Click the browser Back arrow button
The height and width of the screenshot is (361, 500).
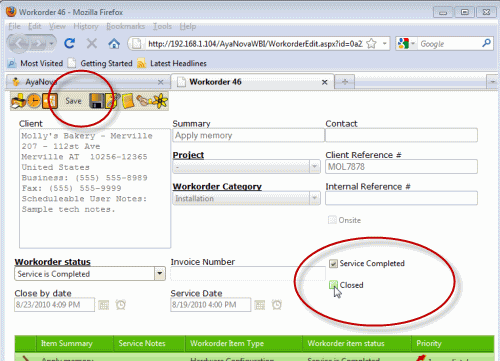(x=18, y=44)
